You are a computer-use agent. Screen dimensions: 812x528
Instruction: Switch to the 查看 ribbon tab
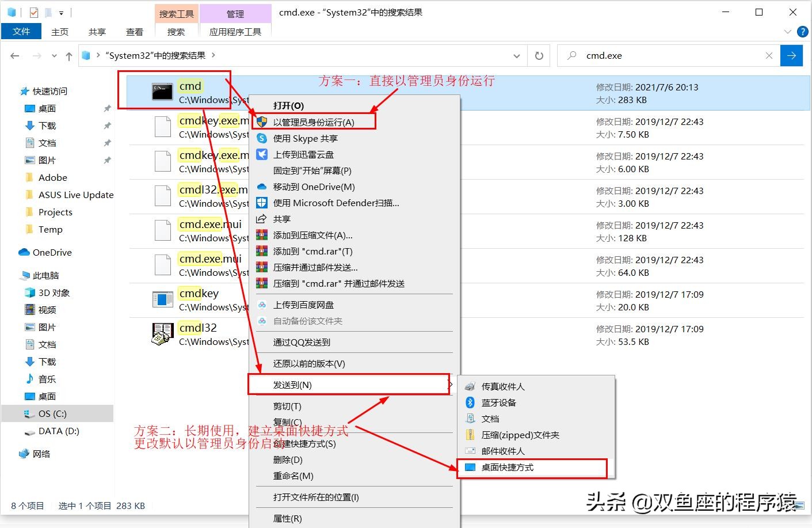point(134,32)
